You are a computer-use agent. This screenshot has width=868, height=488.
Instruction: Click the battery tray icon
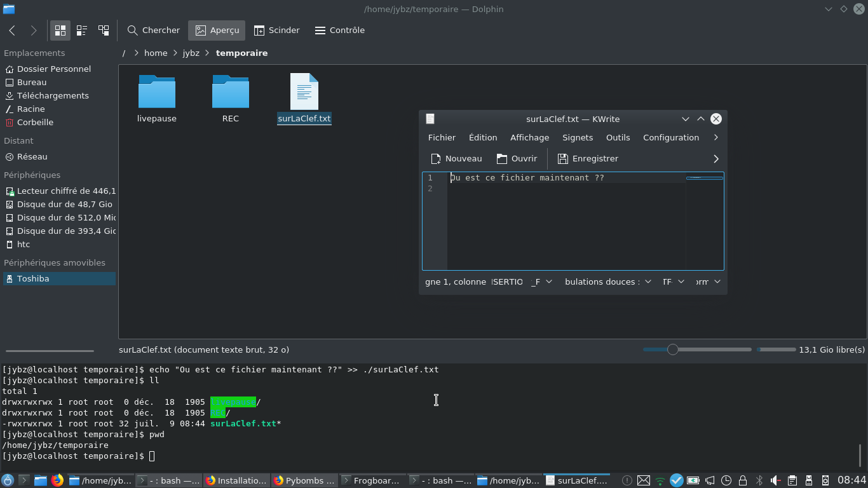(693, 480)
